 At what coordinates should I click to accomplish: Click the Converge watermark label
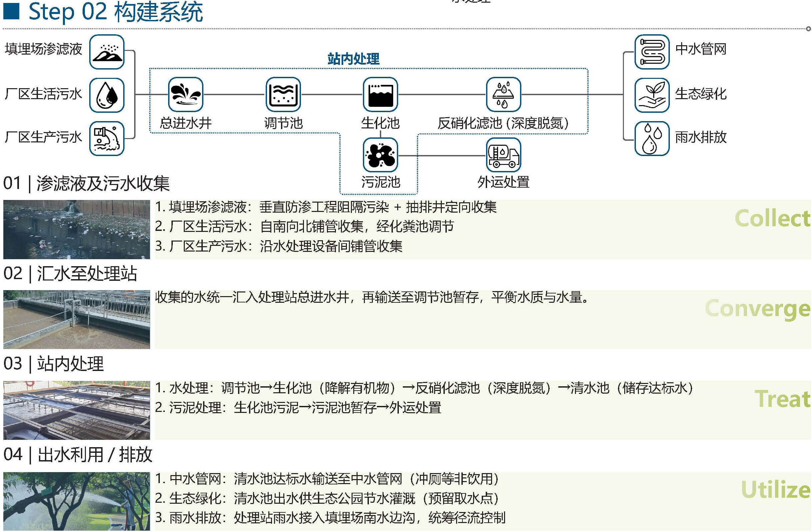pos(757,309)
